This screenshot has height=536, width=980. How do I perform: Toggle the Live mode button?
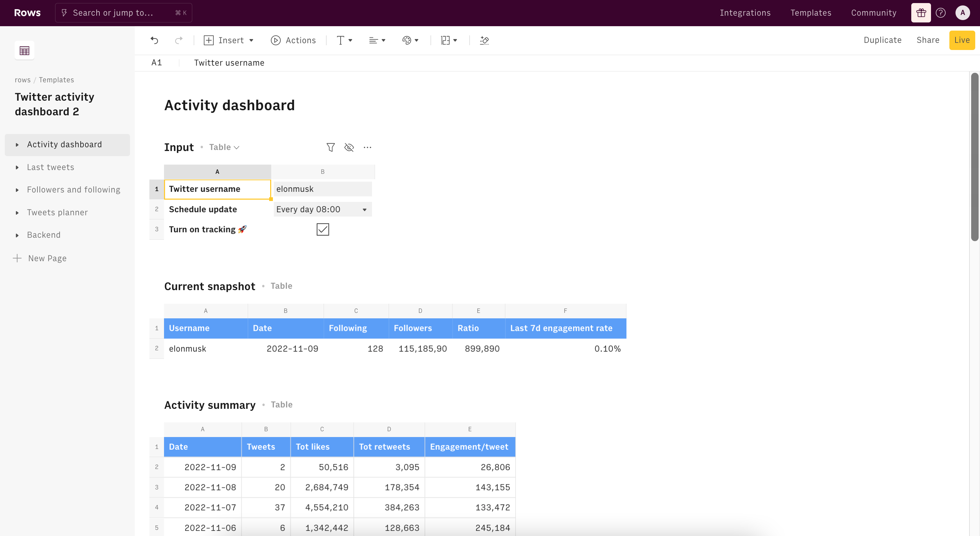[x=962, y=40]
